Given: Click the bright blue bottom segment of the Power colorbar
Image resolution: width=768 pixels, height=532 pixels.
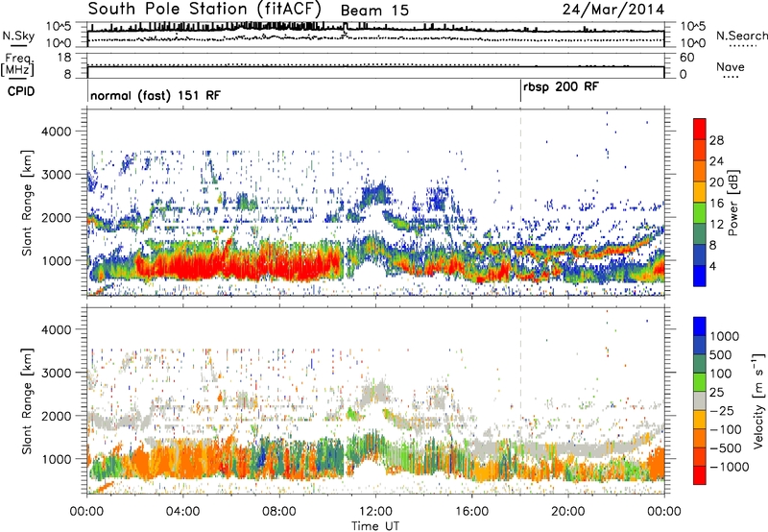Looking at the screenshot, I should (x=700, y=277).
